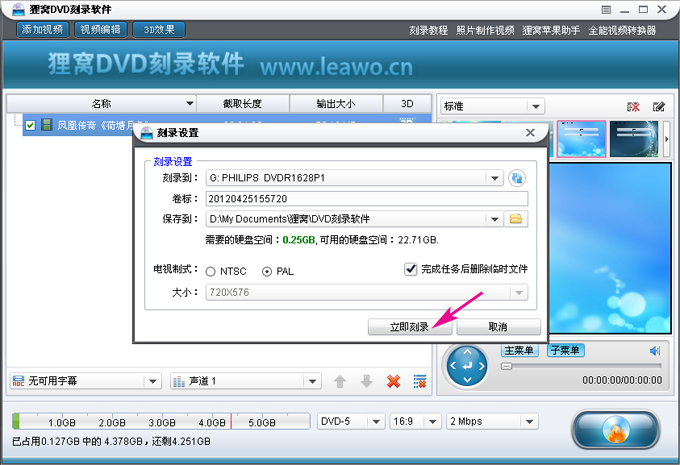Click the red X remove video icon
Viewport: 680px width, 465px height.
pyautogui.click(x=393, y=381)
